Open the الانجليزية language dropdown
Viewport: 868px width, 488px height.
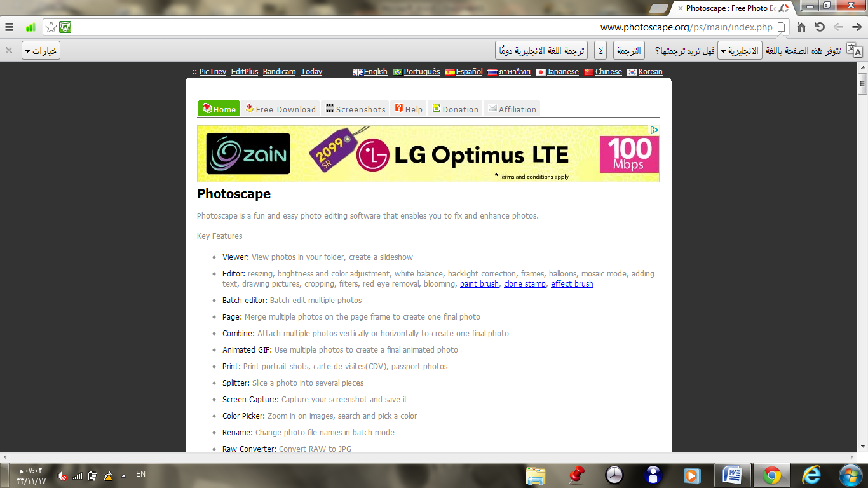point(740,51)
